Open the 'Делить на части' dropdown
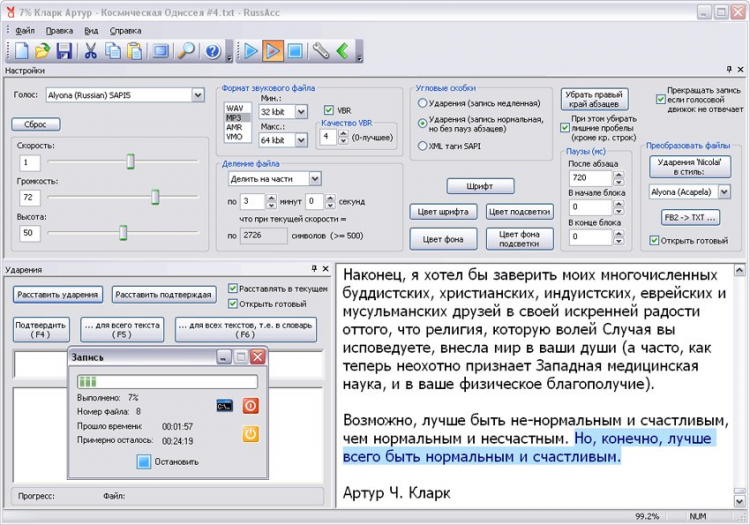The width and height of the screenshot is (750, 525). [x=315, y=179]
